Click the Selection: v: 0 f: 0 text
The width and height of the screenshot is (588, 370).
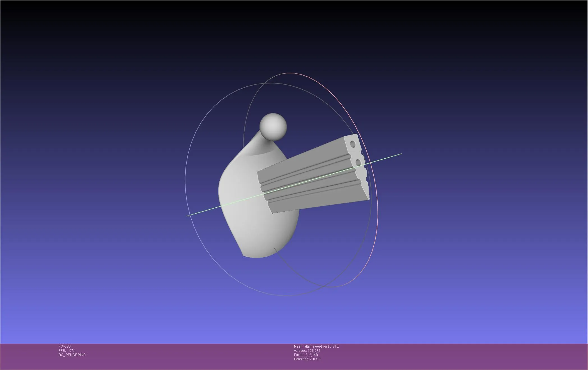point(307,359)
